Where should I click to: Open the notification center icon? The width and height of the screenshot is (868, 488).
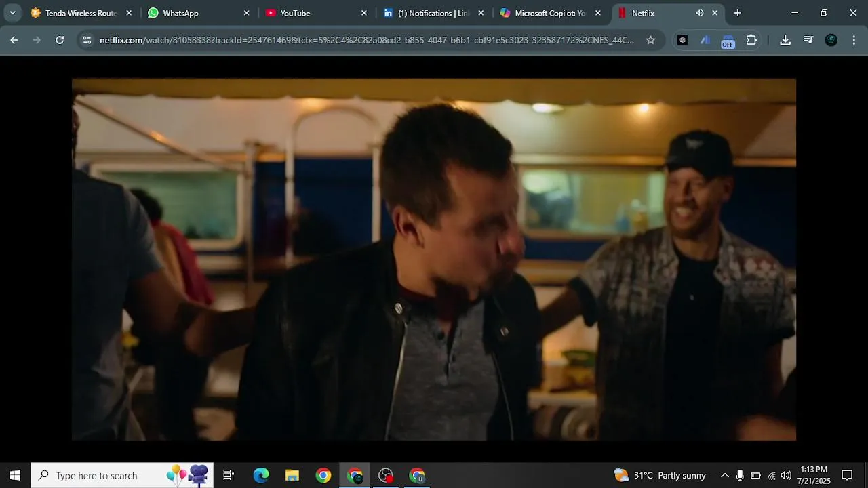pyautogui.click(x=847, y=475)
